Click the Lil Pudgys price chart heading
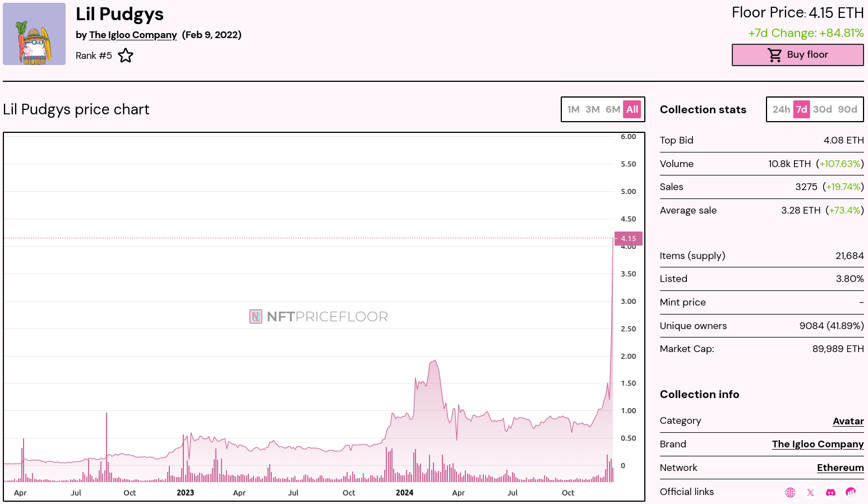Screen dimensions: 868x504 point(76,109)
